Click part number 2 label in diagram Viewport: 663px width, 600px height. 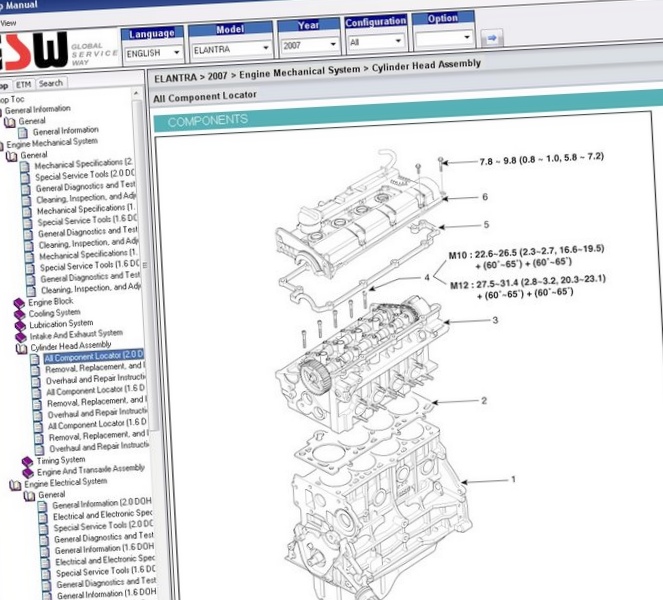tap(484, 400)
